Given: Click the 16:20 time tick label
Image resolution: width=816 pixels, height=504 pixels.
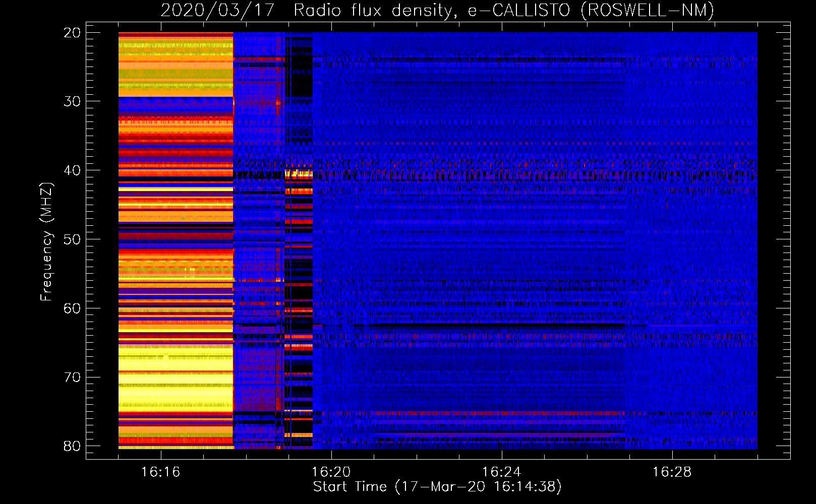Looking at the screenshot, I should tap(331, 472).
